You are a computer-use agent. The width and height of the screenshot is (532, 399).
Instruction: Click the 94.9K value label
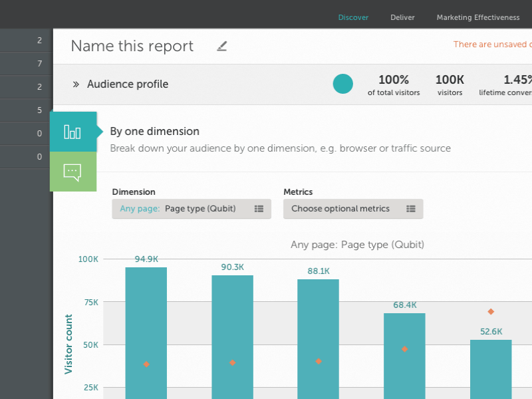click(146, 259)
